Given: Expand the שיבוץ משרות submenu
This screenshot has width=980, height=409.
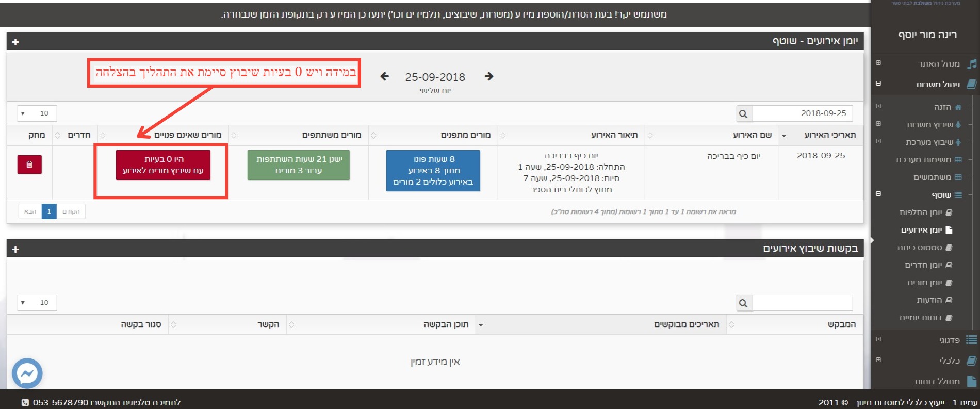Looking at the screenshot, I should (878, 124).
